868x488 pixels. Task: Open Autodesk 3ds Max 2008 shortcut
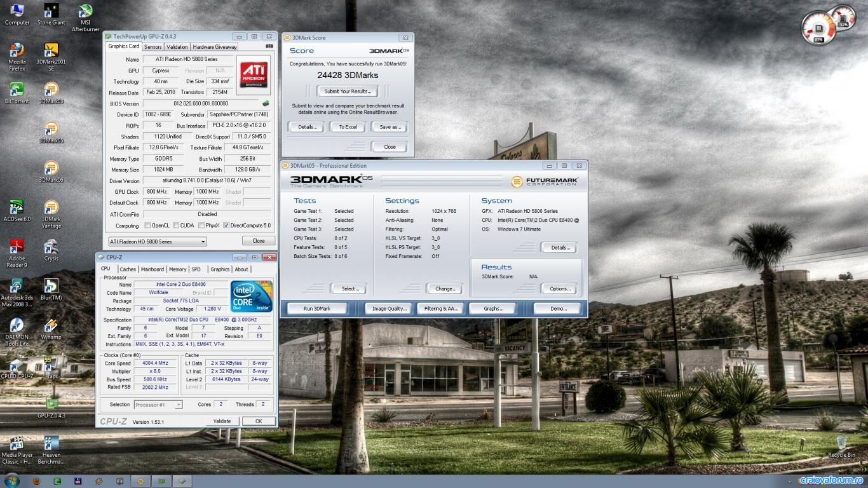tap(17, 293)
